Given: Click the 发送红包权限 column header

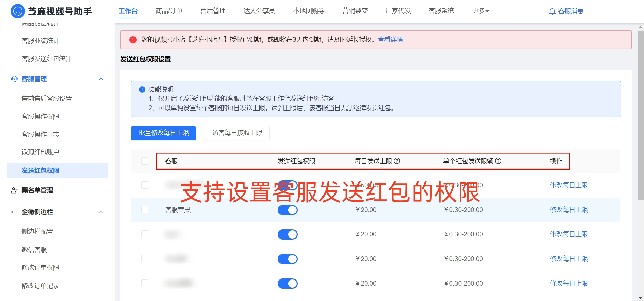Looking at the screenshot, I should [x=297, y=161].
